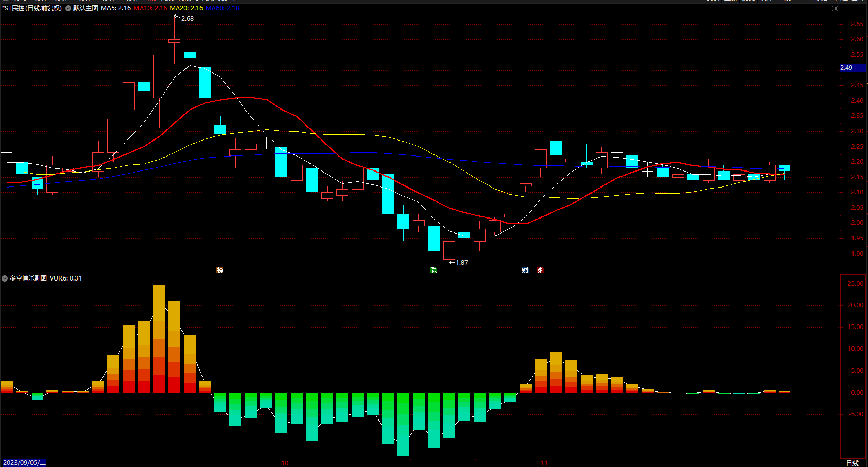Screen dimensions: 868x467
Task: Open the 跌 event marker under the chart
Action: coord(433,270)
